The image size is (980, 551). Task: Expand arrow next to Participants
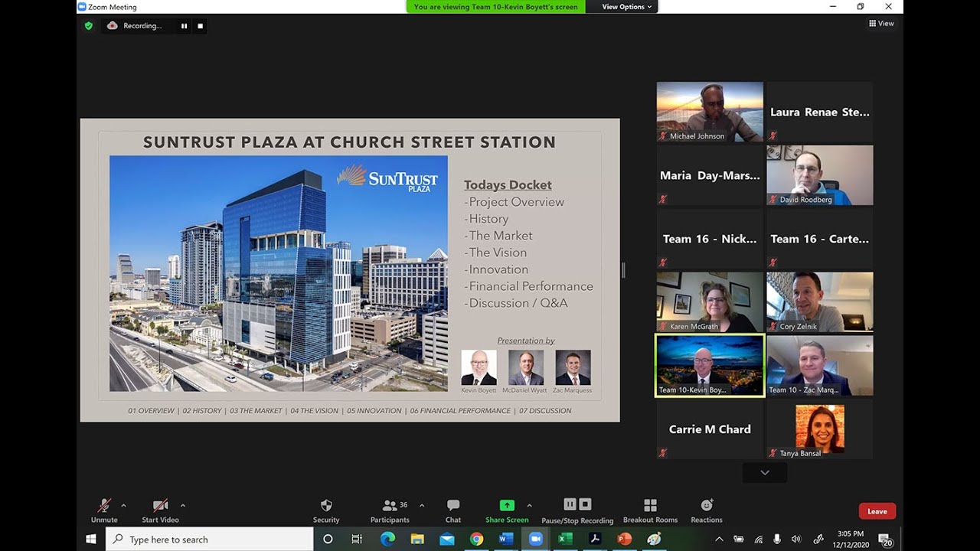[x=422, y=506]
